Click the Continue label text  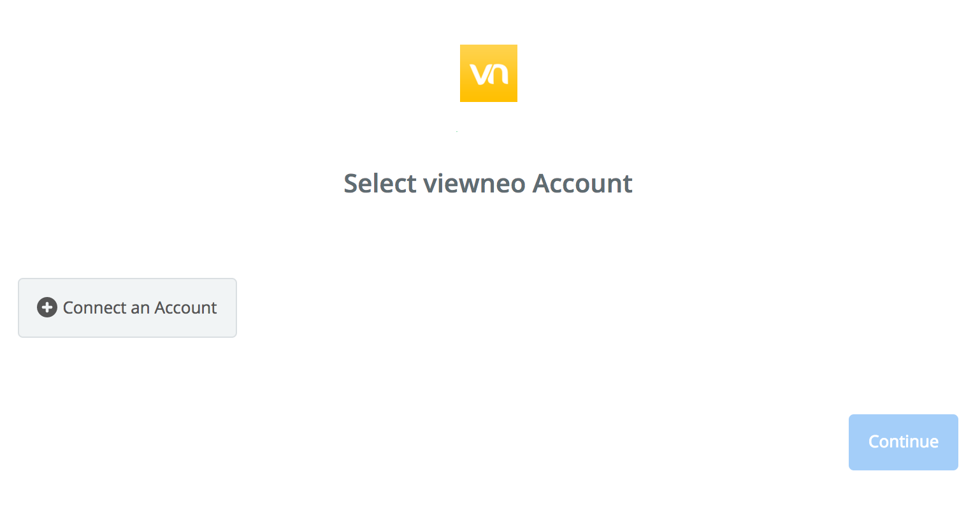click(904, 442)
